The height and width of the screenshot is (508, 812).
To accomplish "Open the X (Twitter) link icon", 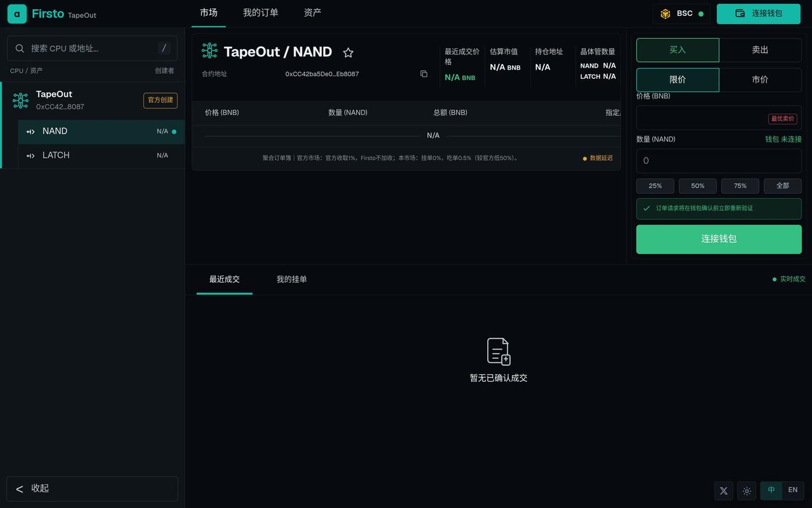I will tap(724, 491).
